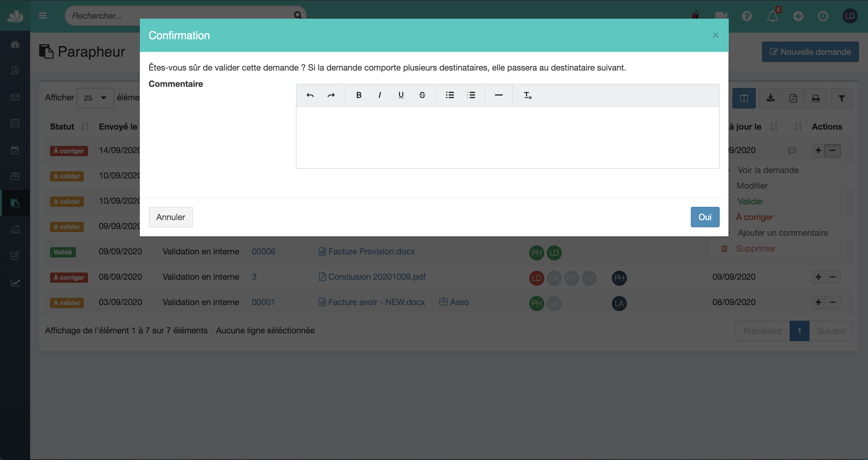
Task: Open the Afficher 25 elements dropdown
Action: pyautogui.click(x=95, y=98)
